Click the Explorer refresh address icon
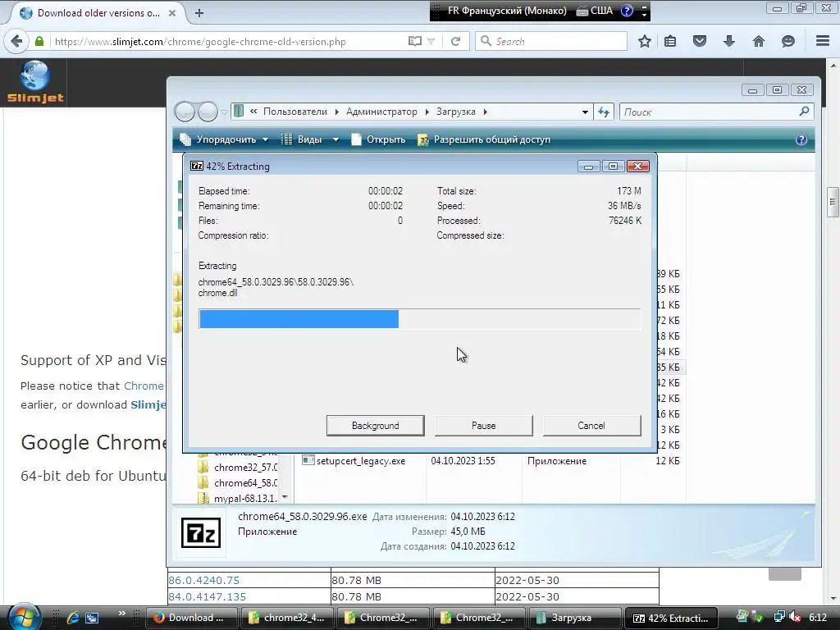 click(604, 112)
